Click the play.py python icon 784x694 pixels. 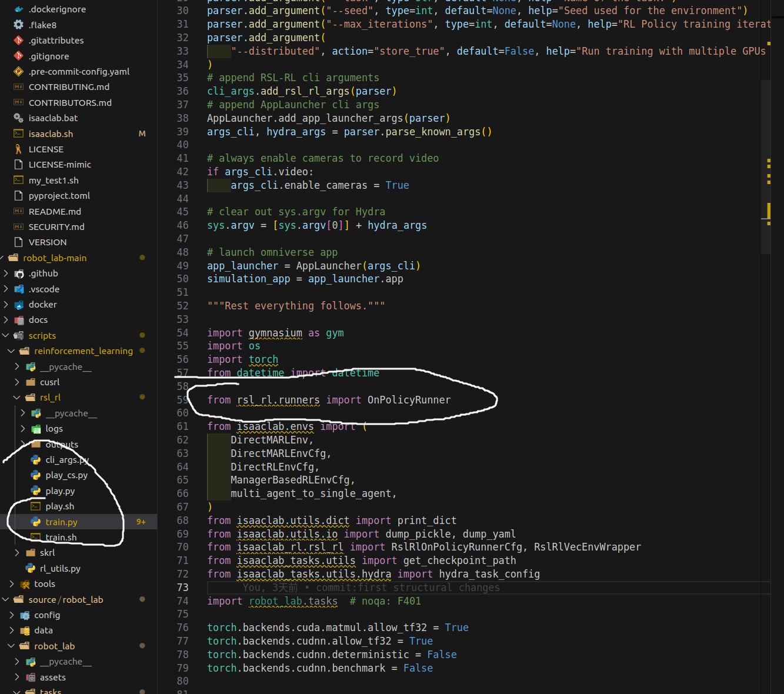coord(36,491)
